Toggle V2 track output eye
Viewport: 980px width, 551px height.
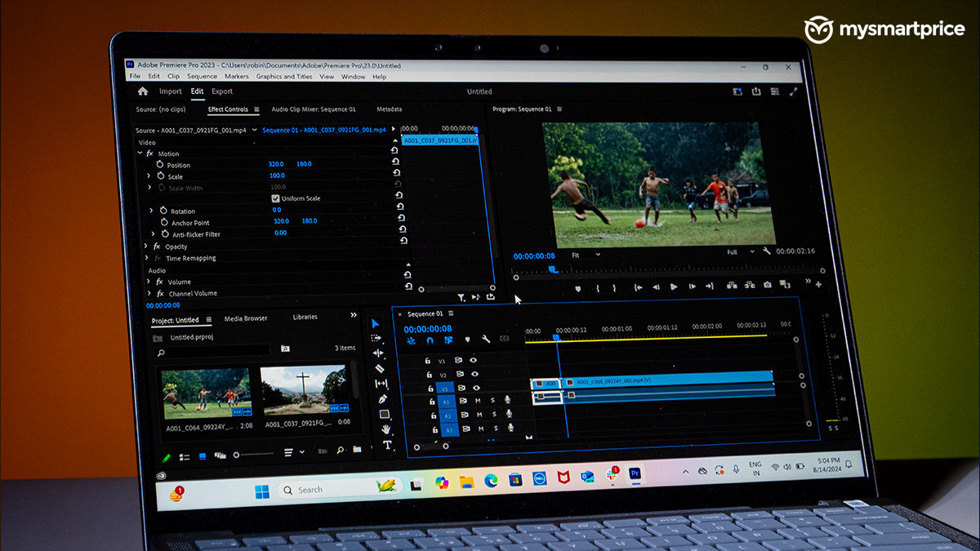474,374
